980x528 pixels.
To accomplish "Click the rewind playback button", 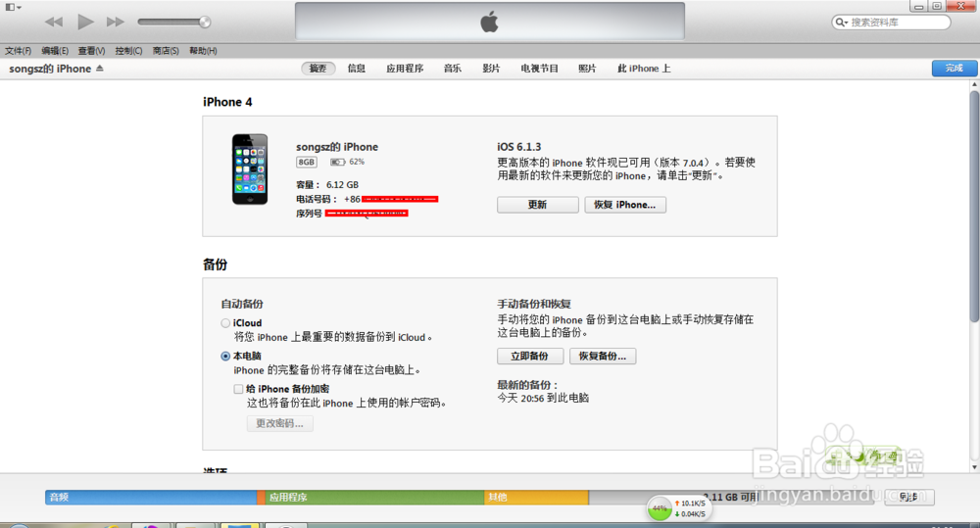I will coord(54,22).
